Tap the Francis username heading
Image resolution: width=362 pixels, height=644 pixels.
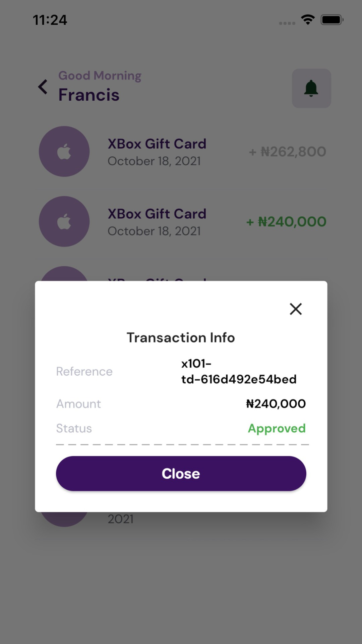[x=89, y=95]
